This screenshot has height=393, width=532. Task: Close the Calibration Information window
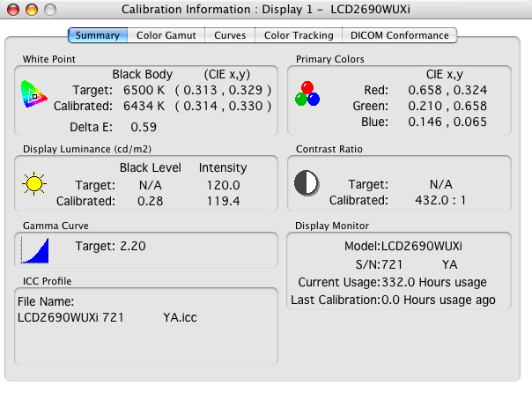(13, 9)
